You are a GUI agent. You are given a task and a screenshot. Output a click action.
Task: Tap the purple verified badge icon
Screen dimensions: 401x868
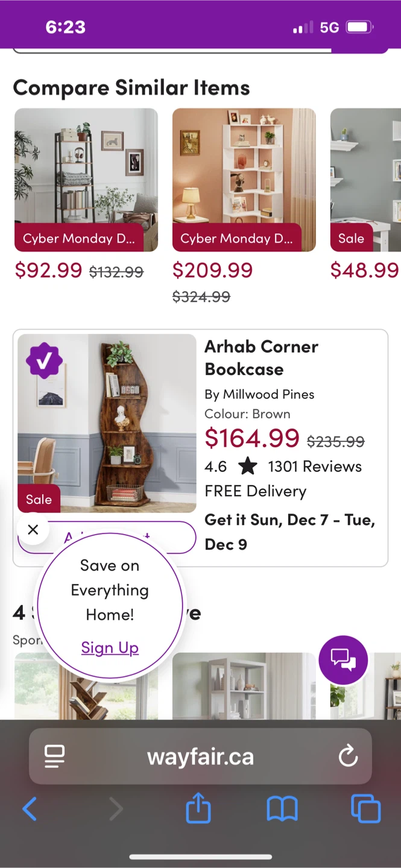[44, 360]
